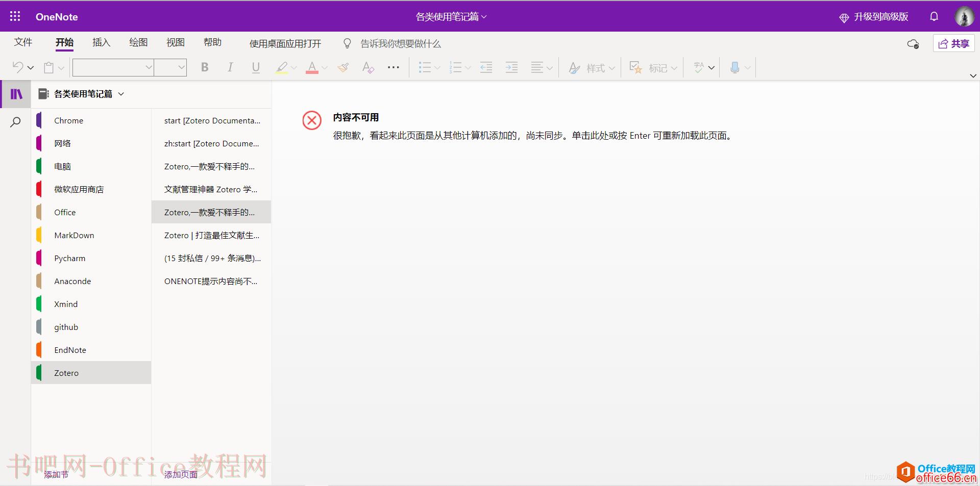Click the Paste clipboard icon
The width and height of the screenshot is (980, 486).
click(x=49, y=67)
